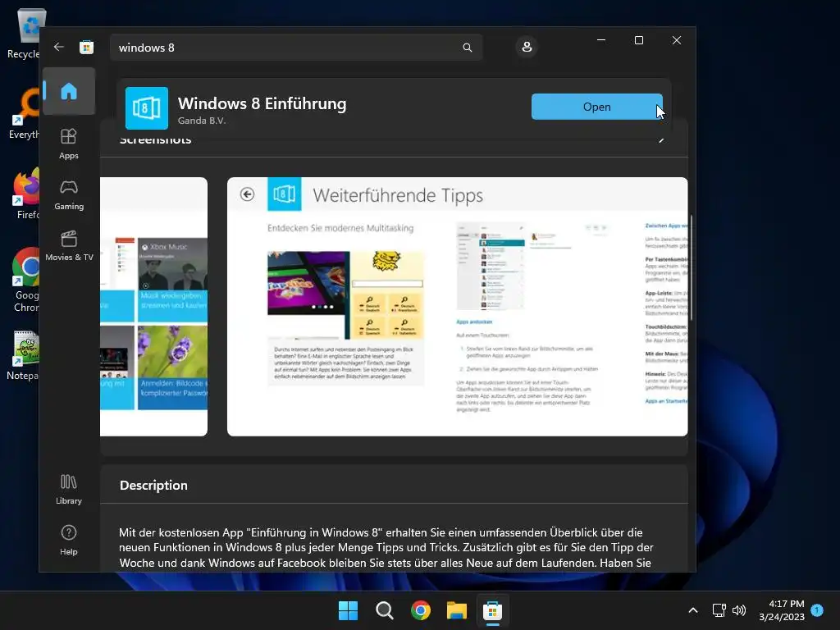Open the Apps section in sidebar
Image resolution: width=840 pixels, height=630 pixels.
[69, 144]
